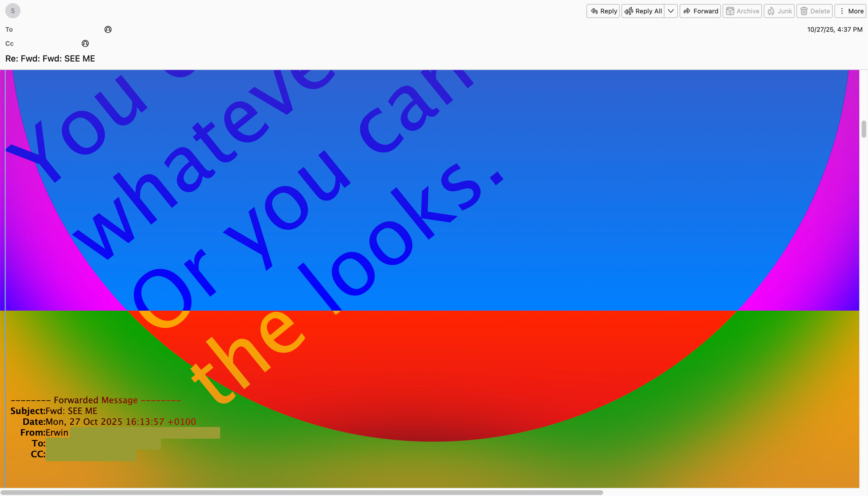Image resolution: width=868 pixels, height=496 pixels.
Task: Click the Reply All button
Action: (643, 11)
